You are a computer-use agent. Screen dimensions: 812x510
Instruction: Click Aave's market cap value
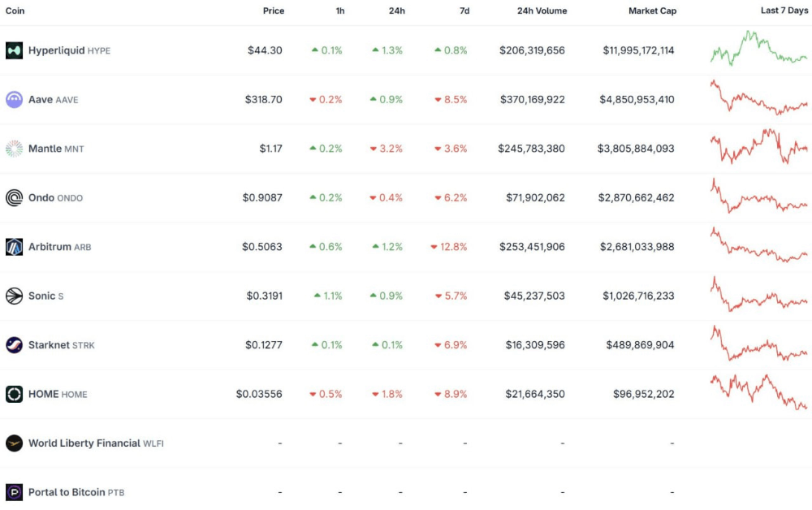[x=637, y=100]
